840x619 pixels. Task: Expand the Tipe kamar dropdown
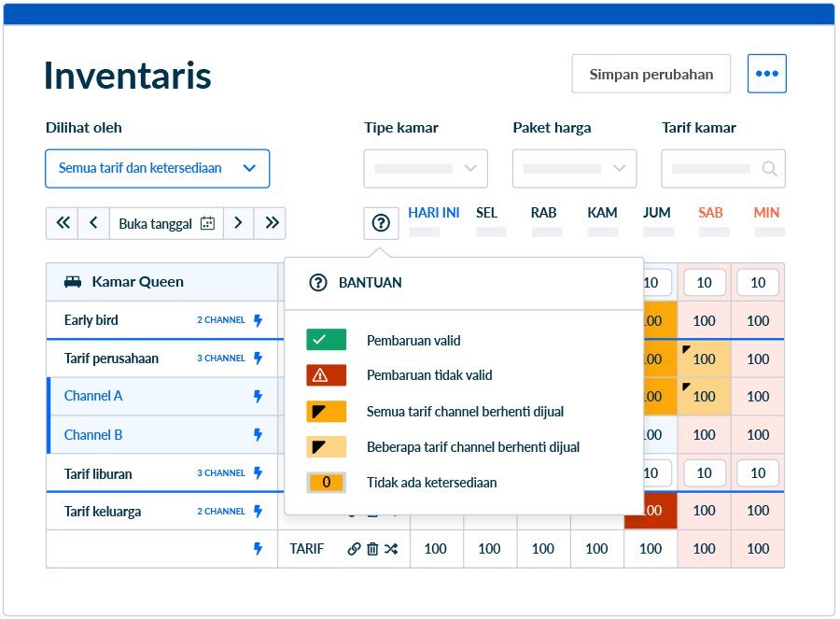426,169
